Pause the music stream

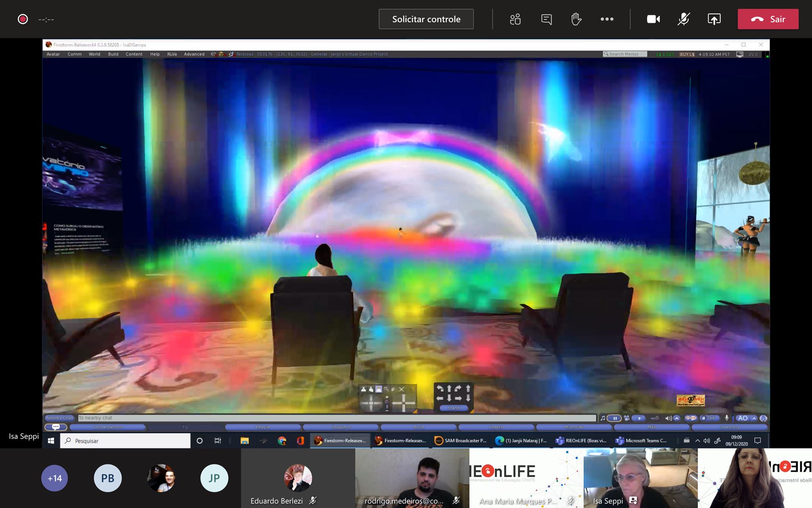tap(615, 418)
